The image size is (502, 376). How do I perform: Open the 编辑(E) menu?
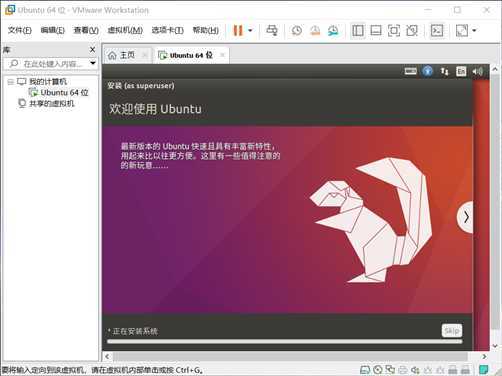(52, 30)
